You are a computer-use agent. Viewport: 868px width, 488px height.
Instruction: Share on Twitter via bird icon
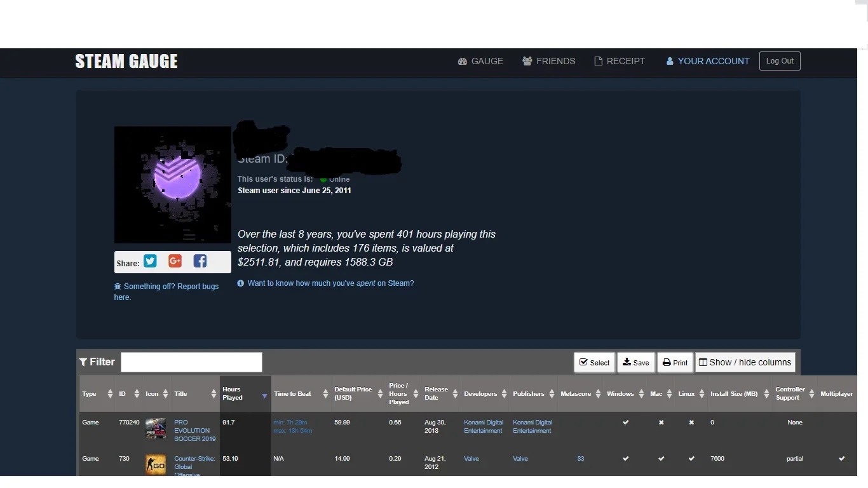(x=150, y=261)
